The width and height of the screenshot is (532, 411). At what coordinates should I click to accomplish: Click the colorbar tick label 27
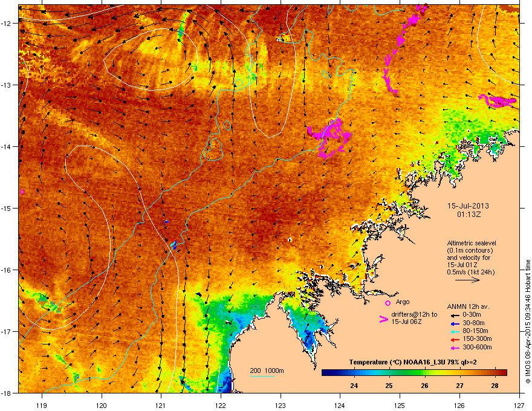tap(459, 386)
